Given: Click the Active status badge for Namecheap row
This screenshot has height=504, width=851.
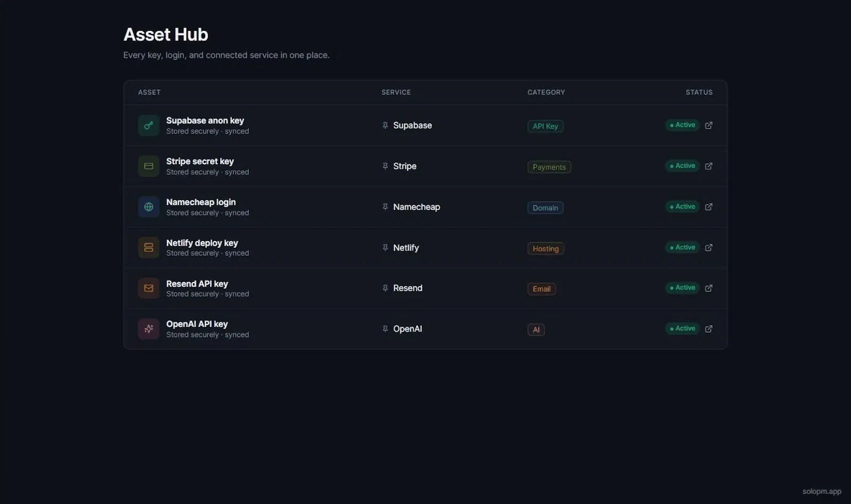Looking at the screenshot, I should point(682,206).
